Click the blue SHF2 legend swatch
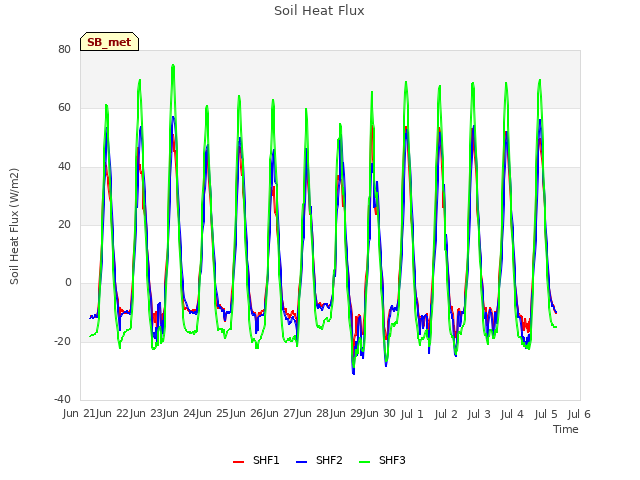 coord(301,462)
